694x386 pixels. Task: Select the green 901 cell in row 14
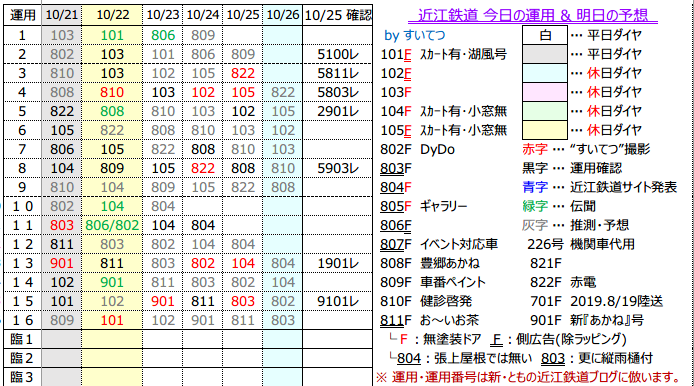[x=112, y=282]
